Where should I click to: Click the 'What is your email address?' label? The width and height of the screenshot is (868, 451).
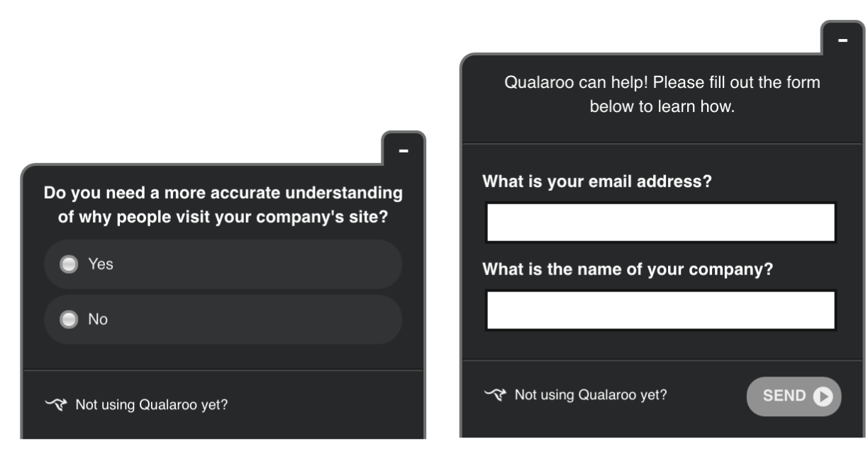click(597, 182)
